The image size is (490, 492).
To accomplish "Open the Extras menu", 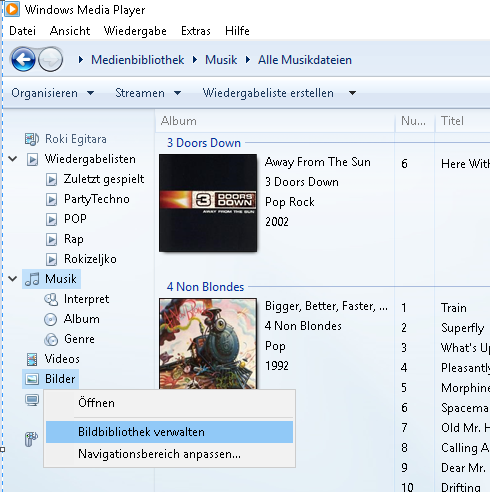I will [x=196, y=31].
